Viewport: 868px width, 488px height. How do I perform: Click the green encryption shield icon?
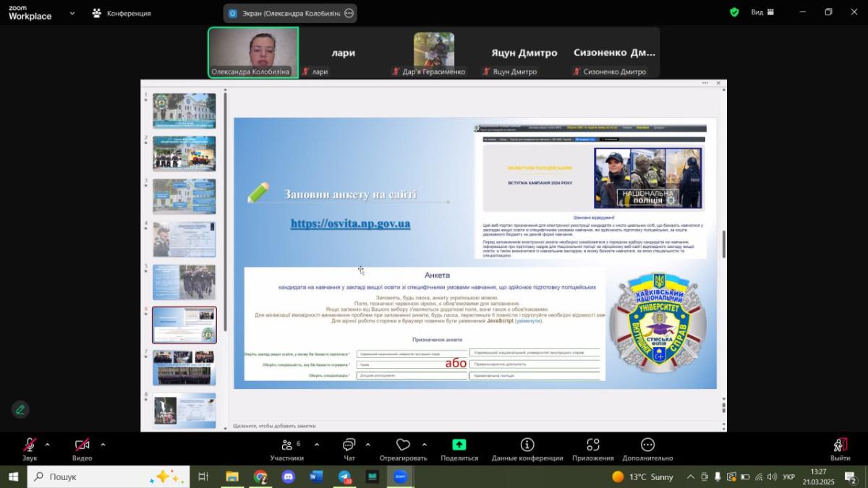(734, 12)
